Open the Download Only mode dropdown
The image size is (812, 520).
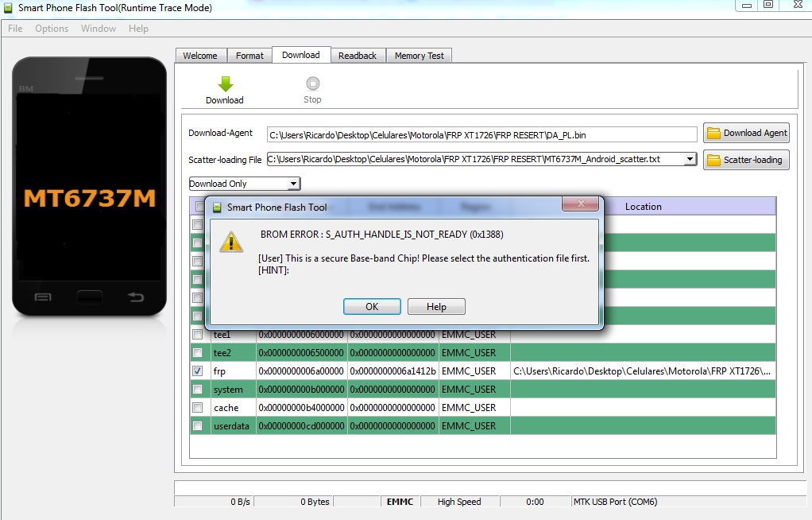(294, 184)
